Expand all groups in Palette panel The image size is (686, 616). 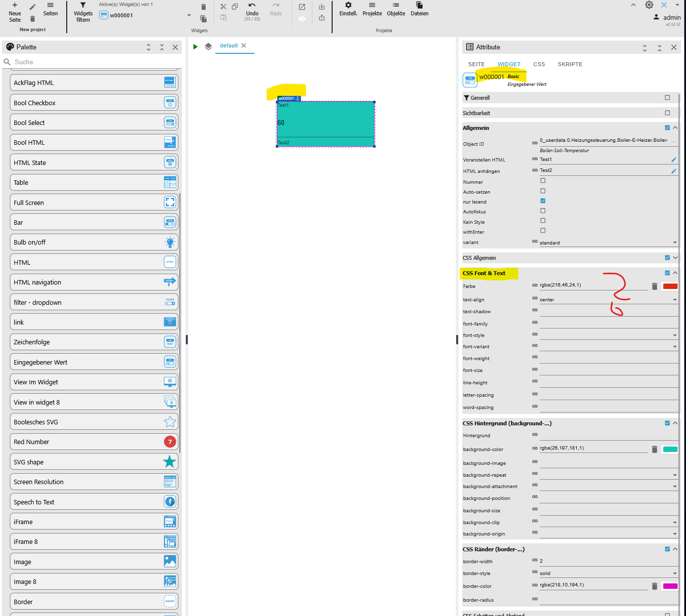[148, 47]
